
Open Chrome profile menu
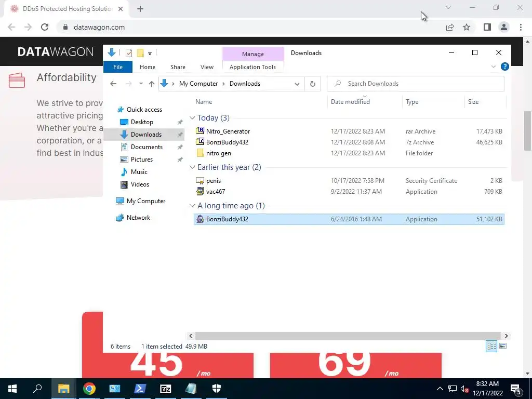pos(504,27)
